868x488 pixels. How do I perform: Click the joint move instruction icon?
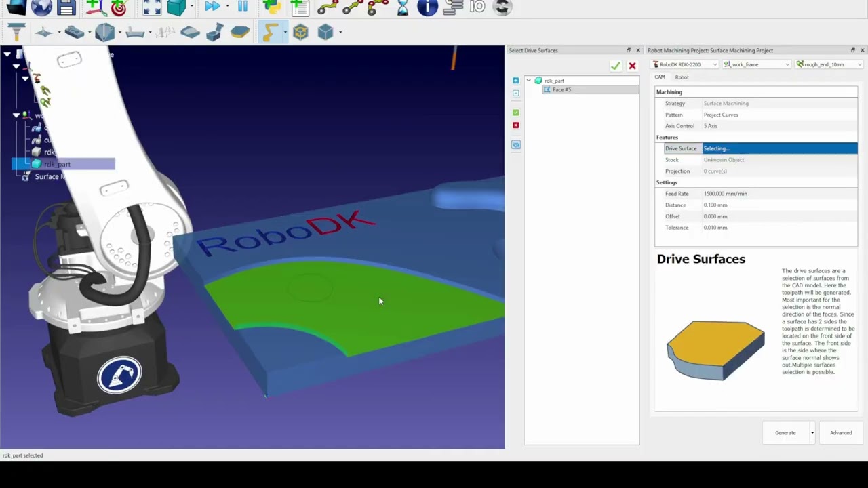328,7
